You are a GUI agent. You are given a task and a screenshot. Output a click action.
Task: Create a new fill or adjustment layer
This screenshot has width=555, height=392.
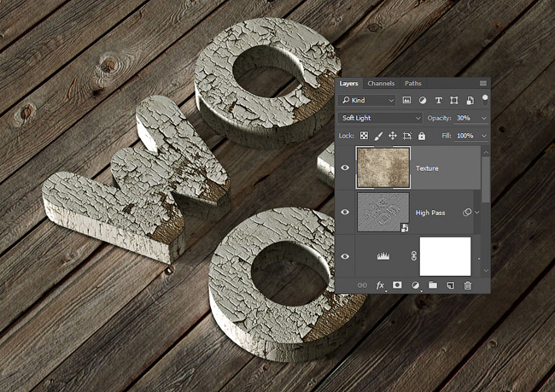416,285
